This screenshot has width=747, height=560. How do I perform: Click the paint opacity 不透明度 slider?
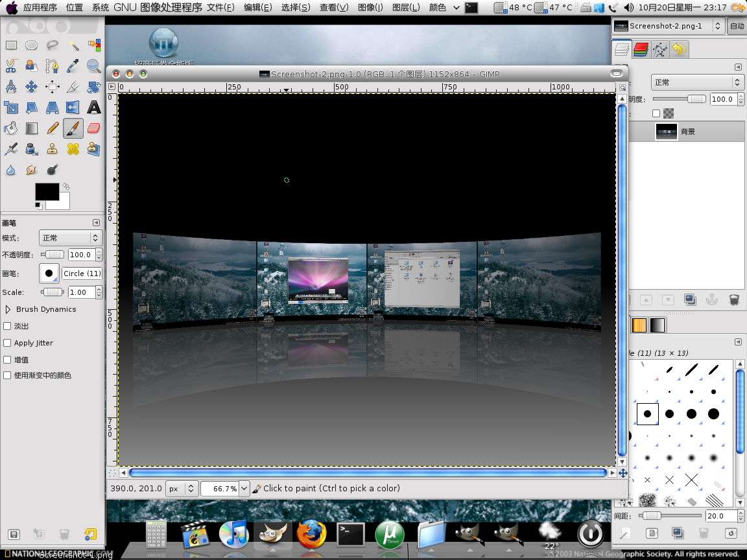point(53,254)
